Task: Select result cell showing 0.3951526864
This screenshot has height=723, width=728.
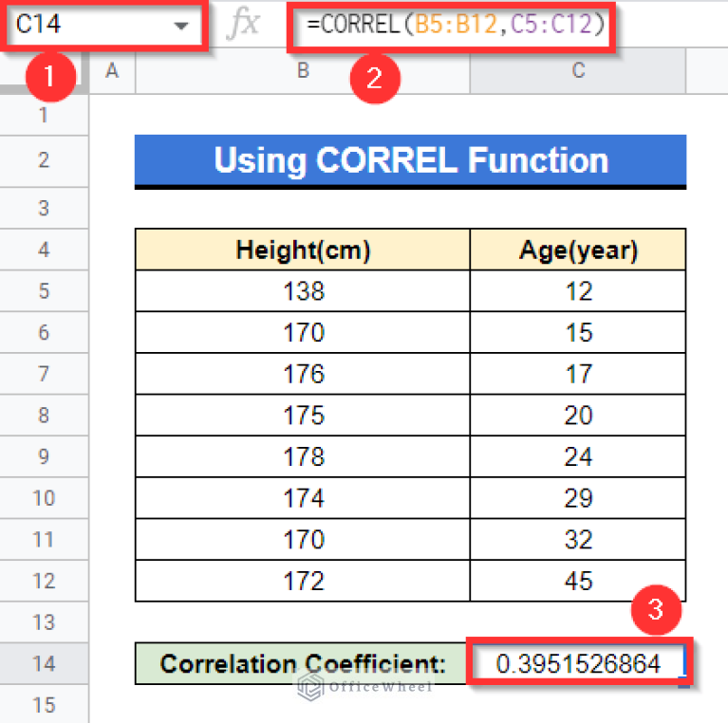Action: pos(578,662)
